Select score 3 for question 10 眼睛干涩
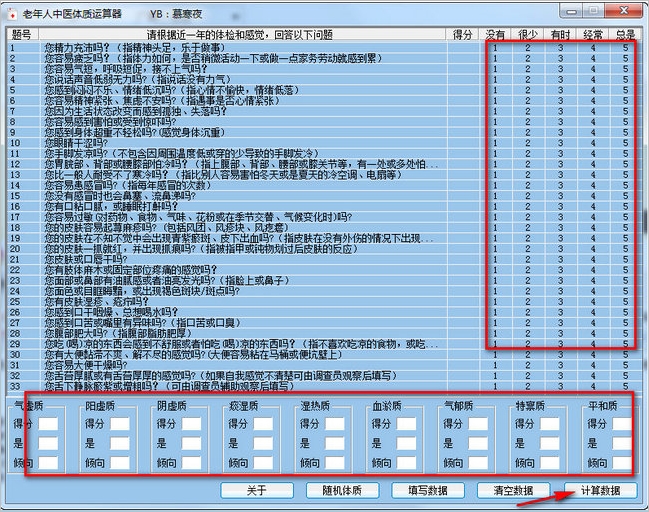The image size is (649, 512). pos(560,143)
